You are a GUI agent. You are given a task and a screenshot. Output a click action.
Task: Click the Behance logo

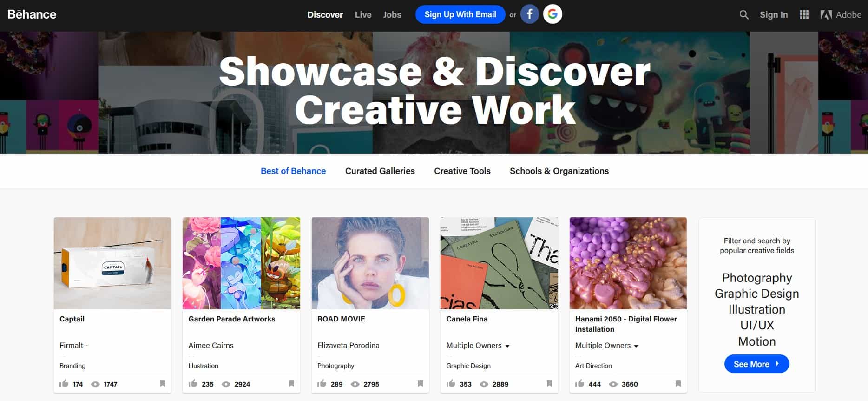[x=32, y=14]
